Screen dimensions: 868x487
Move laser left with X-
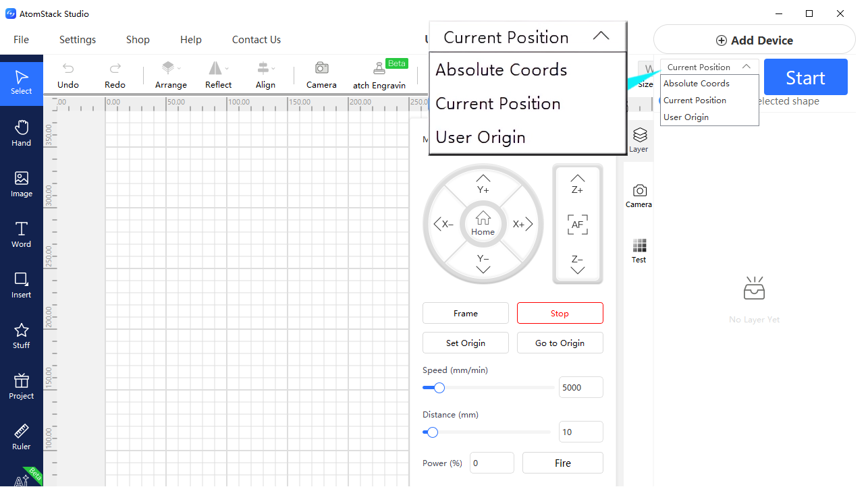(443, 224)
